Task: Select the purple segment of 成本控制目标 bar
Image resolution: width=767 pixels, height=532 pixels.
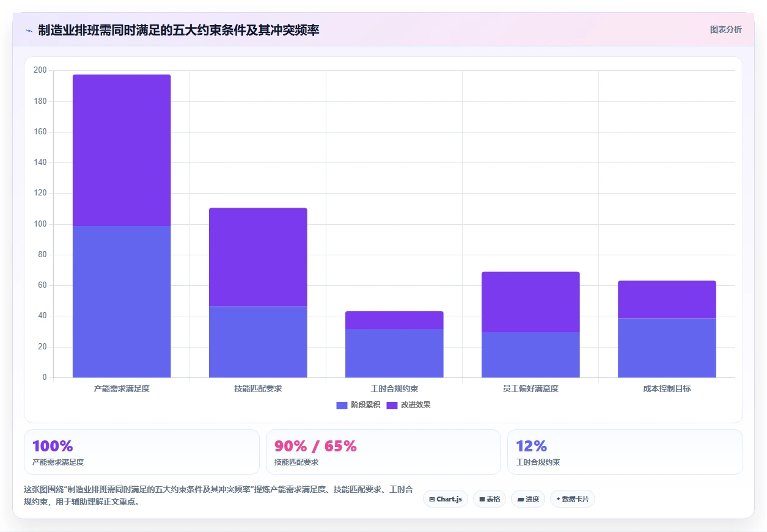Action: pyautogui.click(x=667, y=300)
